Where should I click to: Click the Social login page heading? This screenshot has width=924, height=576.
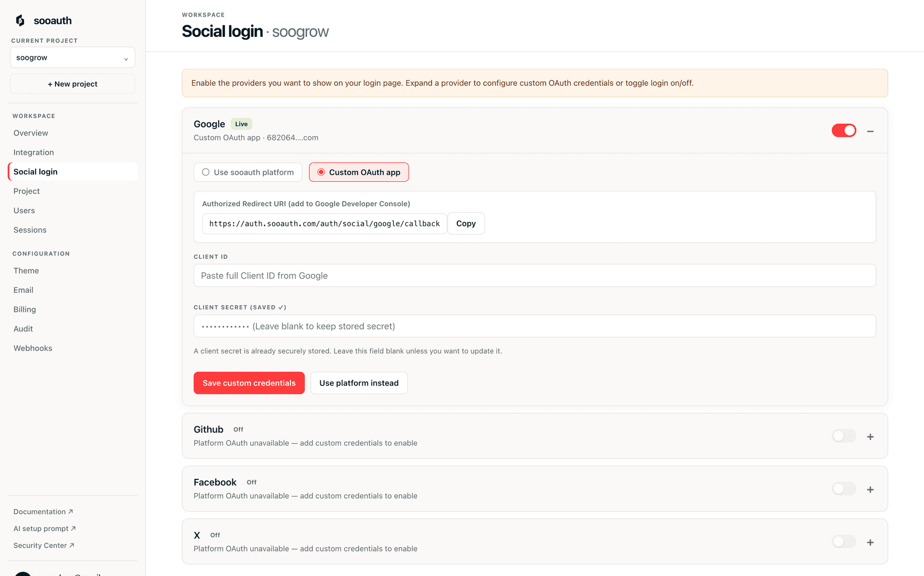222,31
